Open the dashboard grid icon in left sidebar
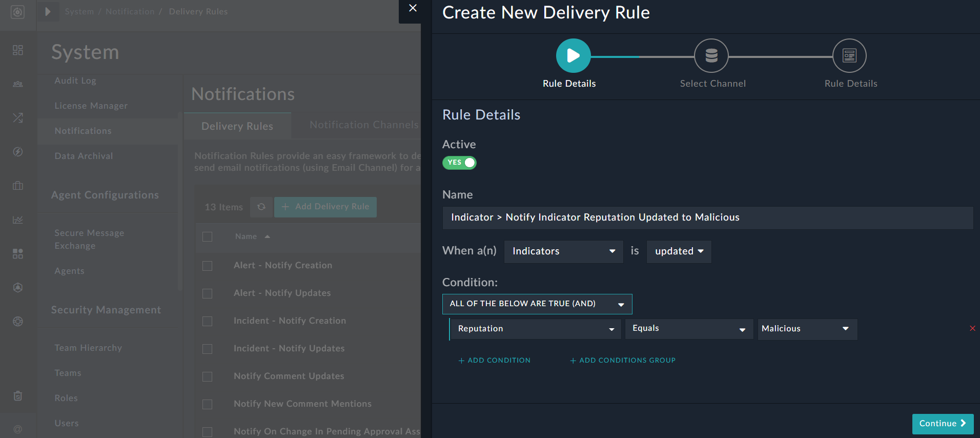This screenshot has height=438, width=980. 18,50
